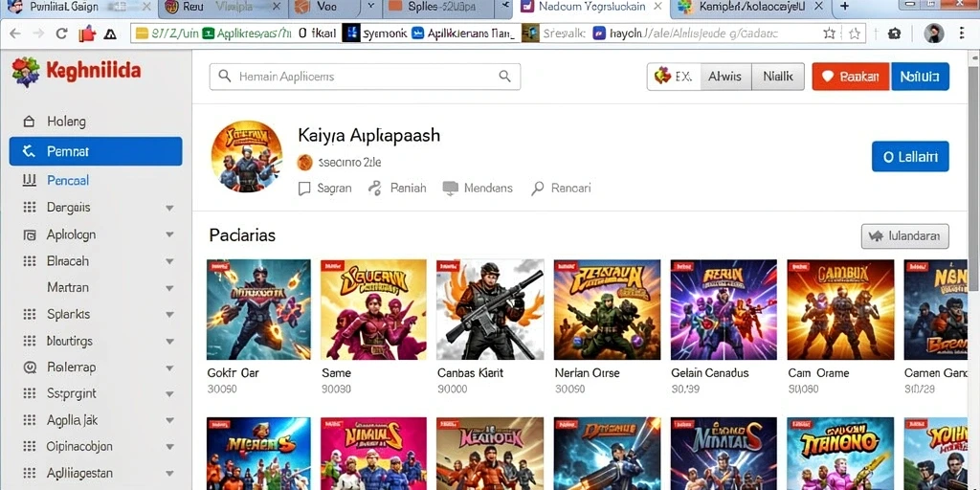
Task: Click the Sagran comment icon
Action: click(x=304, y=189)
